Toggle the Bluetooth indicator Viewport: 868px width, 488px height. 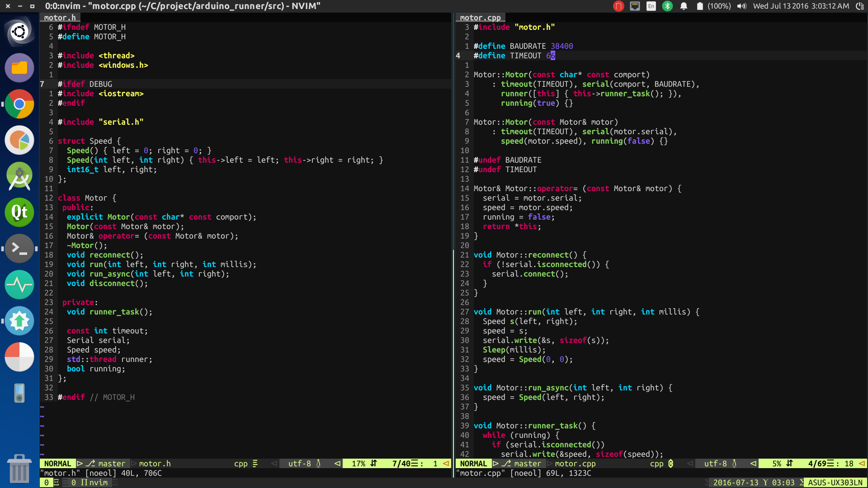coord(667,6)
